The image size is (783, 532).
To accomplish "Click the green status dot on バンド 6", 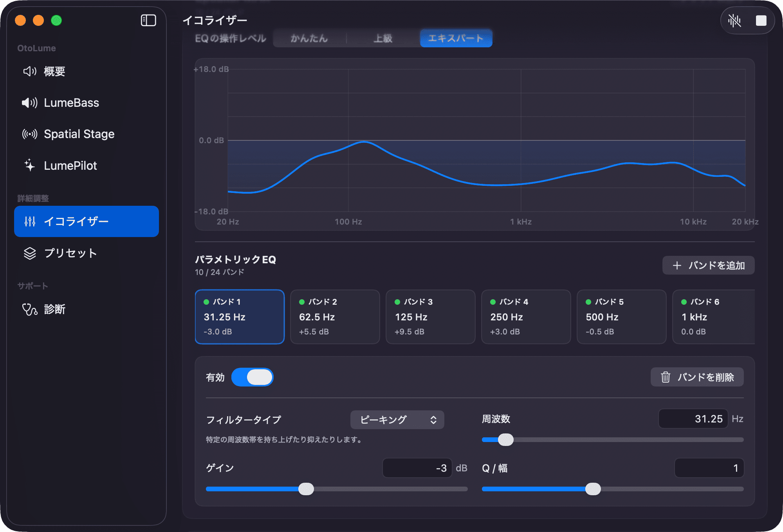I will tap(684, 302).
